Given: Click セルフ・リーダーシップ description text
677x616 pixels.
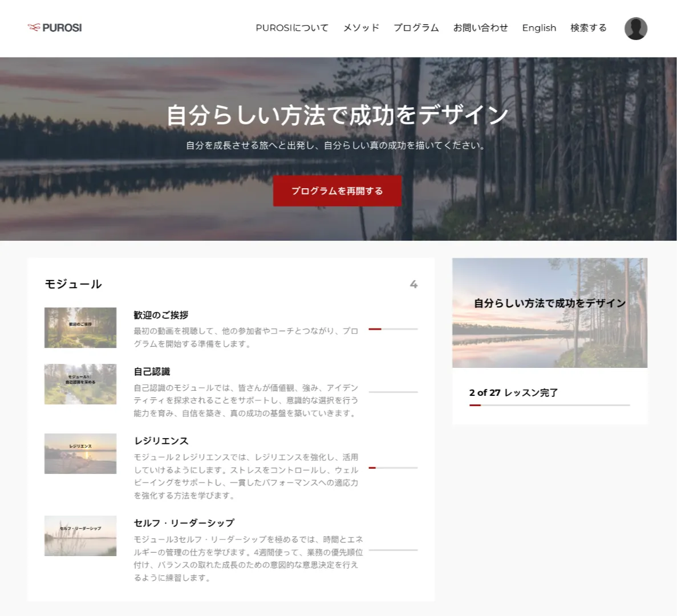Looking at the screenshot, I should [248, 558].
